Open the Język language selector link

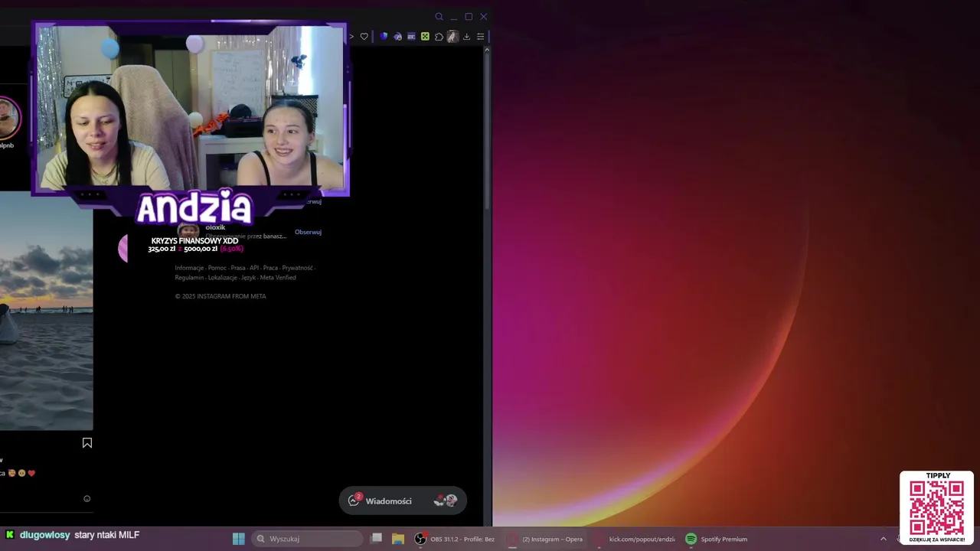pyautogui.click(x=249, y=278)
